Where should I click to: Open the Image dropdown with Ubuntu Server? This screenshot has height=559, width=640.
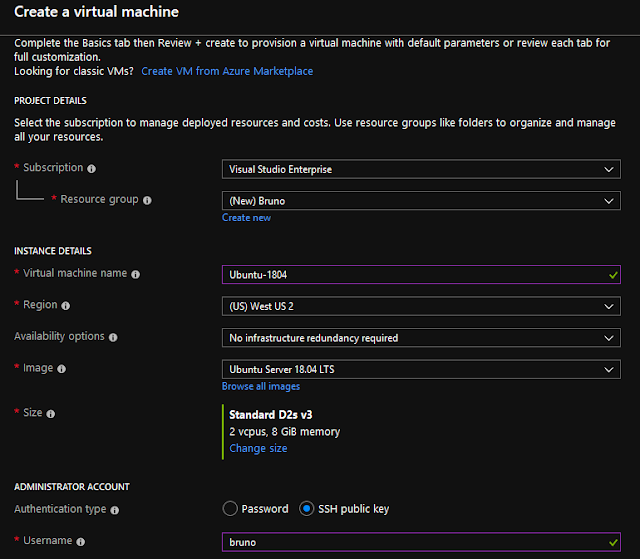[x=421, y=369]
